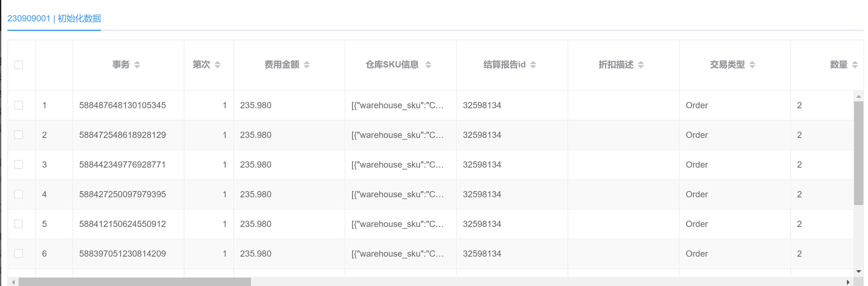Check the box for row 4
Viewport: 868px width, 286px height.
coord(19,194)
